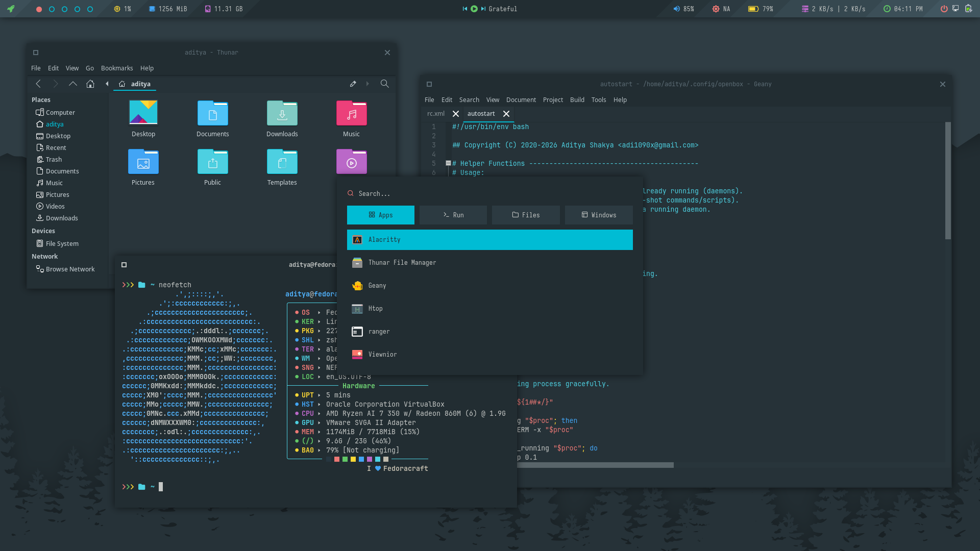Click the green clock icon in the top bar
Viewport: 980px width, 551px height.
click(x=887, y=9)
